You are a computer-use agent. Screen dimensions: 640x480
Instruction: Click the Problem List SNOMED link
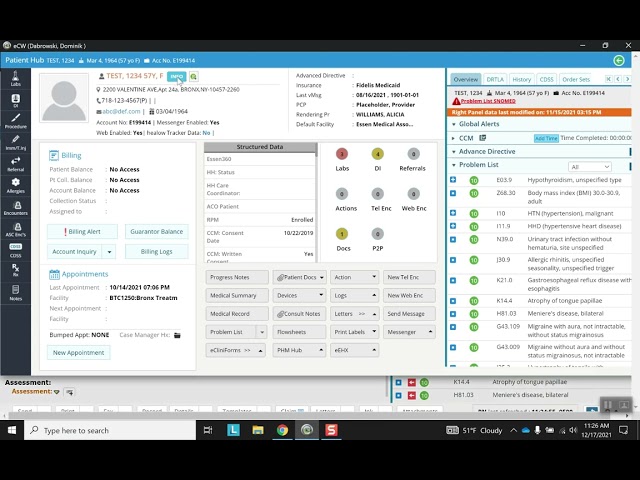[x=488, y=101]
